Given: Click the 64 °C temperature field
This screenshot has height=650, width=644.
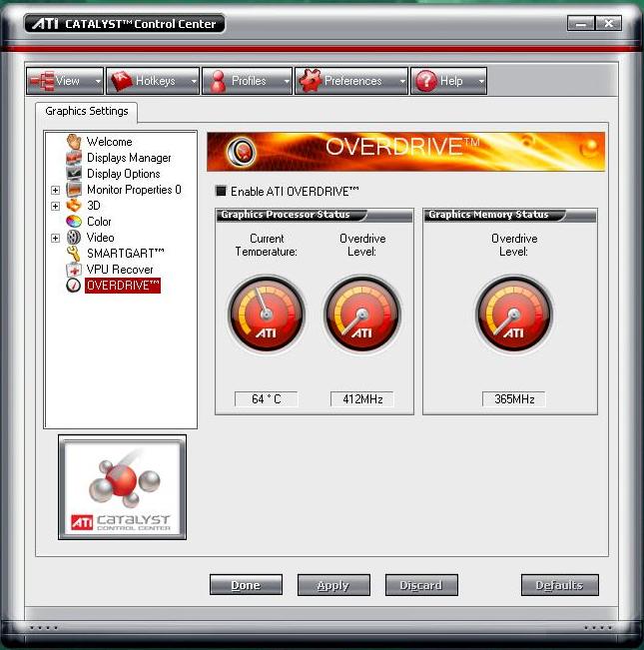Looking at the screenshot, I should 266,399.
